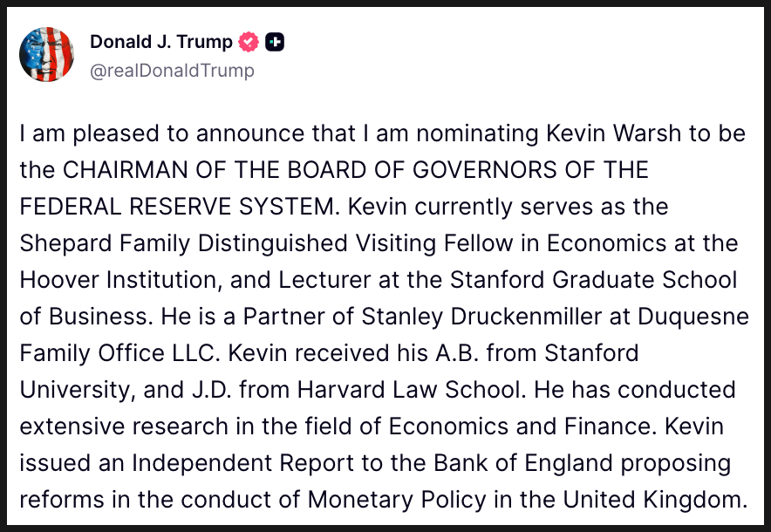This screenshot has width=771, height=532.
Task: Click the phrase "Shepard Family Distinguished"
Action: coord(150,244)
